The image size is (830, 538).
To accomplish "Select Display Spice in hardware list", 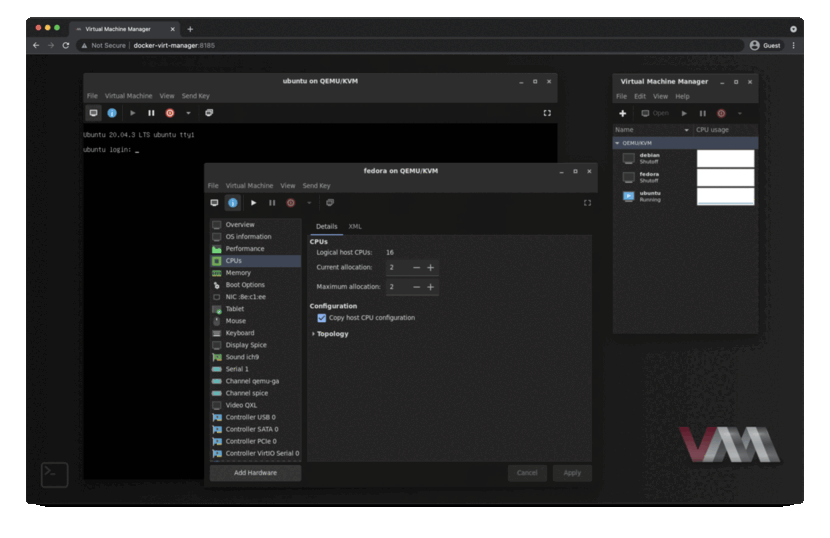I will point(256,345).
